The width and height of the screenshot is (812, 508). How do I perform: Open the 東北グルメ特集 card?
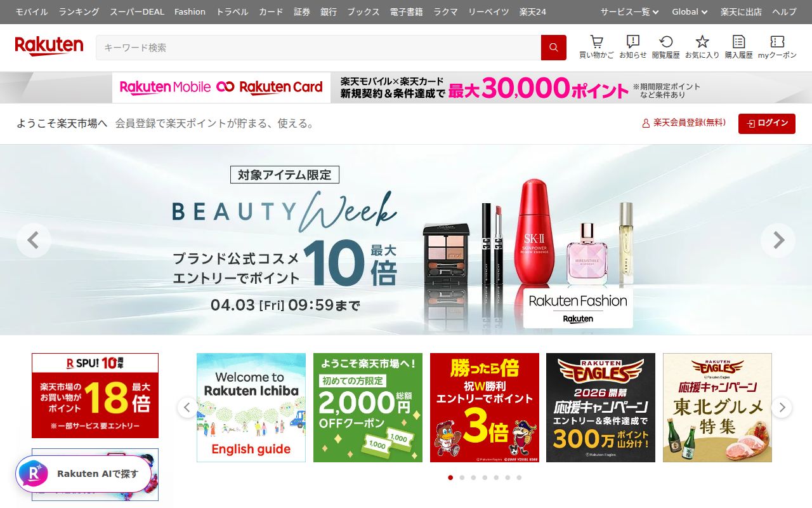(x=717, y=408)
